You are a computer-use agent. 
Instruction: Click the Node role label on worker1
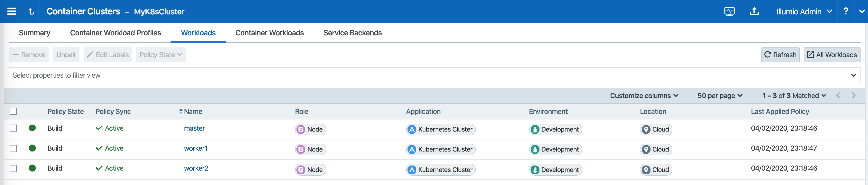tap(310, 149)
